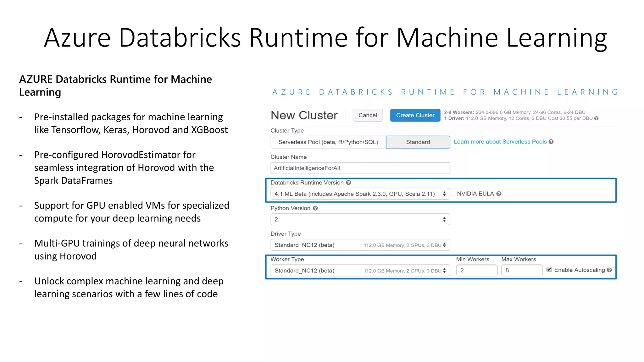
Task: Click help icon after DBU cost summary
Action: (596, 118)
